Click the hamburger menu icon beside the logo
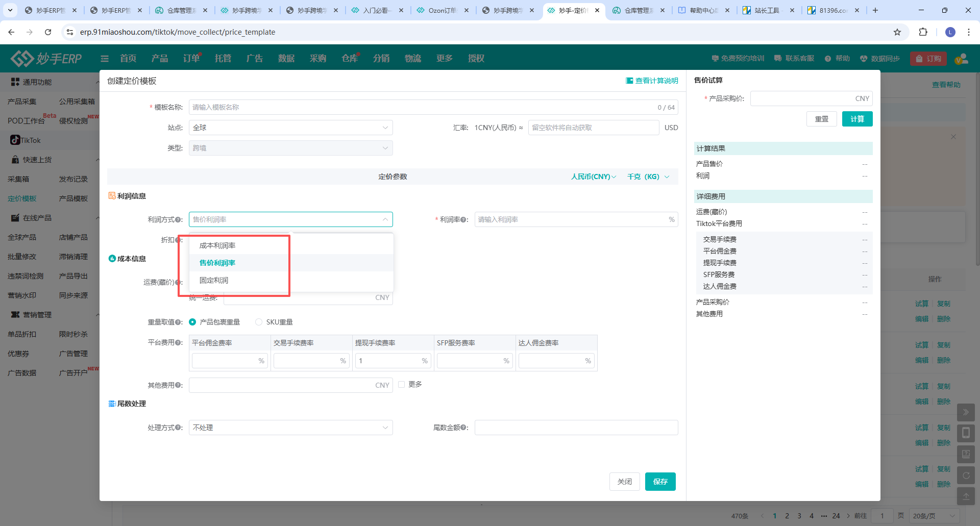The image size is (980, 526). 105,59
